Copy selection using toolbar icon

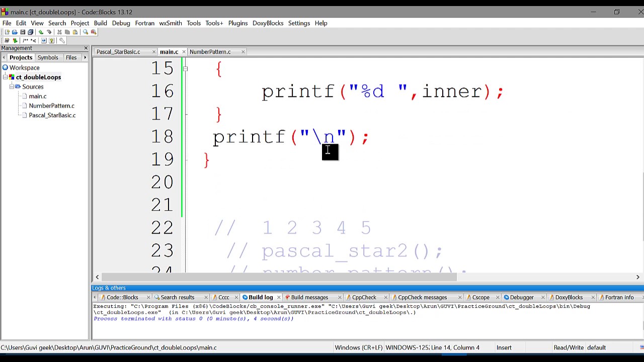[x=67, y=32]
